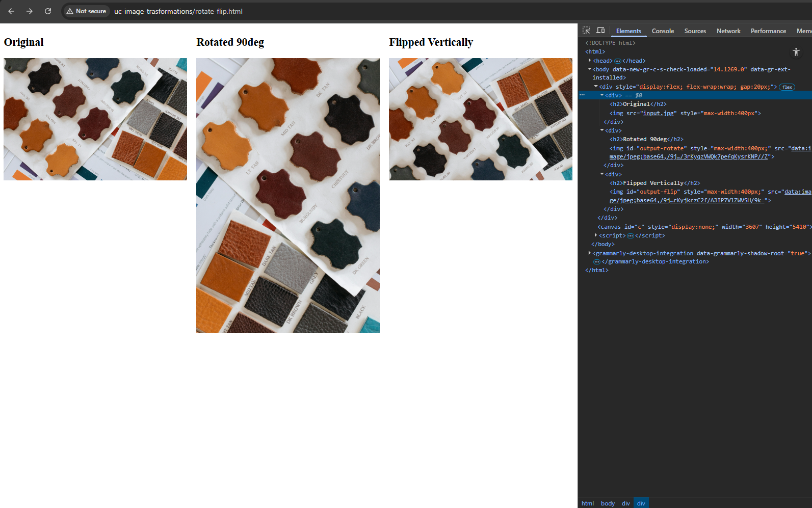The image size is (812, 508).
Task: Collapse the body element node
Action: [x=590, y=69]
